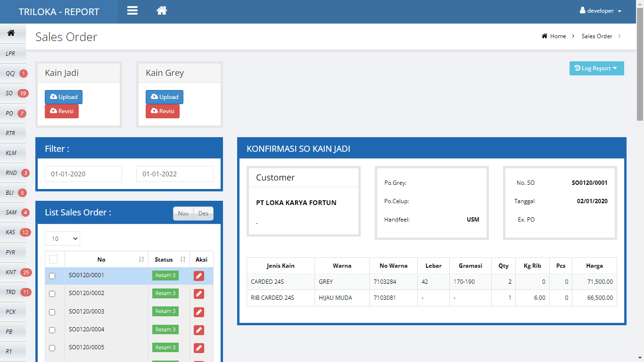The width and height of the screenshot is (644, 362).
Task: Click the HIJAU MUDA color cell
Action: click(x=342, y=298)
